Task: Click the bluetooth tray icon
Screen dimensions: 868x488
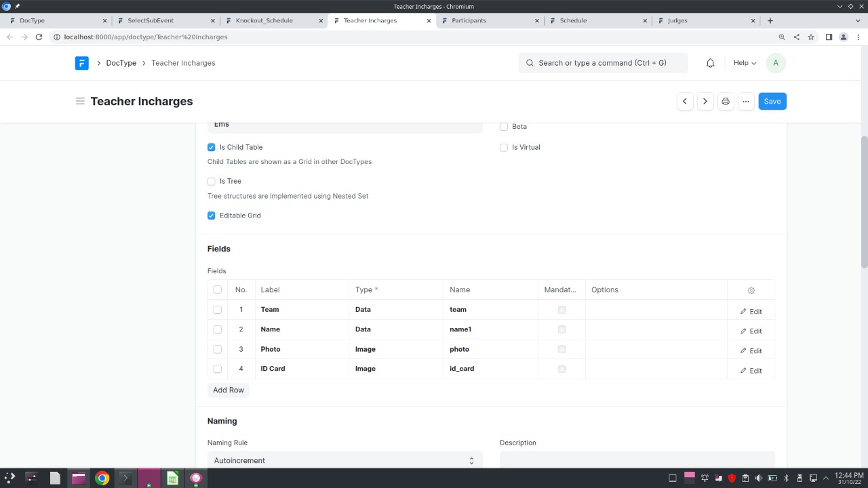Action: [x=786, y=478]
